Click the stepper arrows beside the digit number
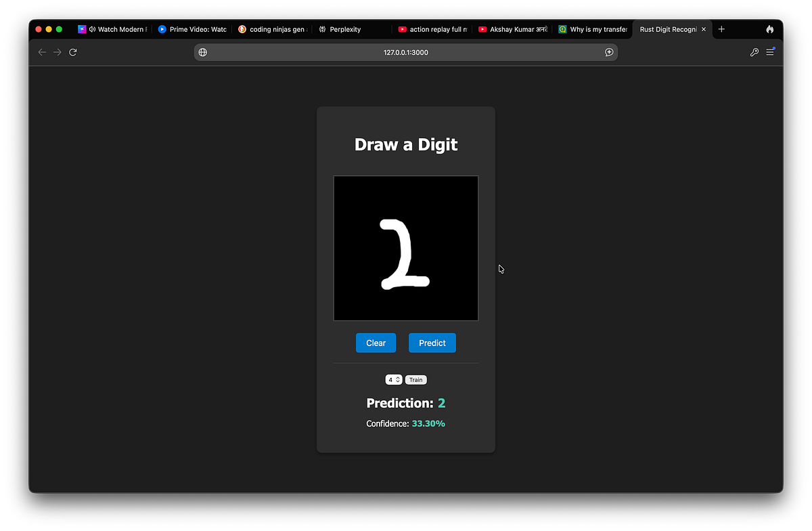This screenshot has width=812, height=531. point(399,379)
